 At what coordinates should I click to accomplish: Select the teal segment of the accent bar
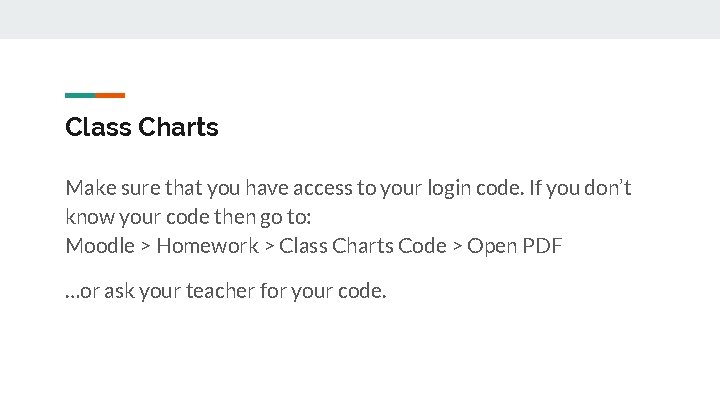pyautogui.click(x=80, y=96)
